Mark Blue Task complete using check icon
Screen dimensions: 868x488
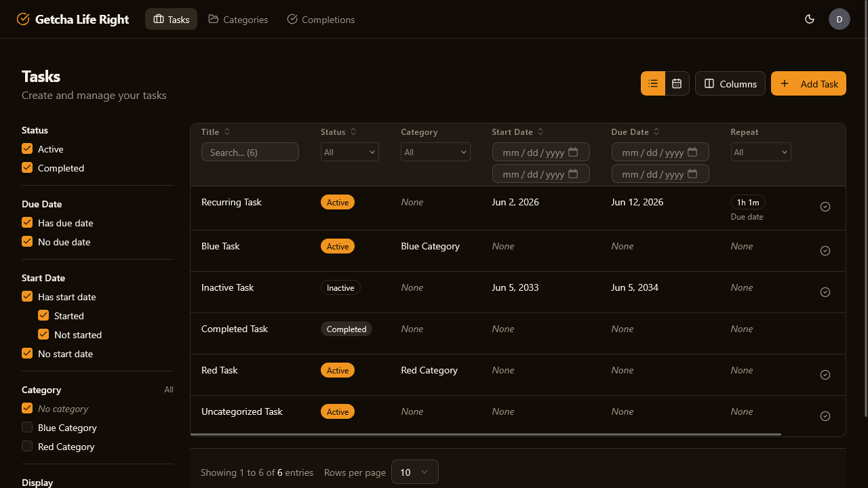coord(825,251)
